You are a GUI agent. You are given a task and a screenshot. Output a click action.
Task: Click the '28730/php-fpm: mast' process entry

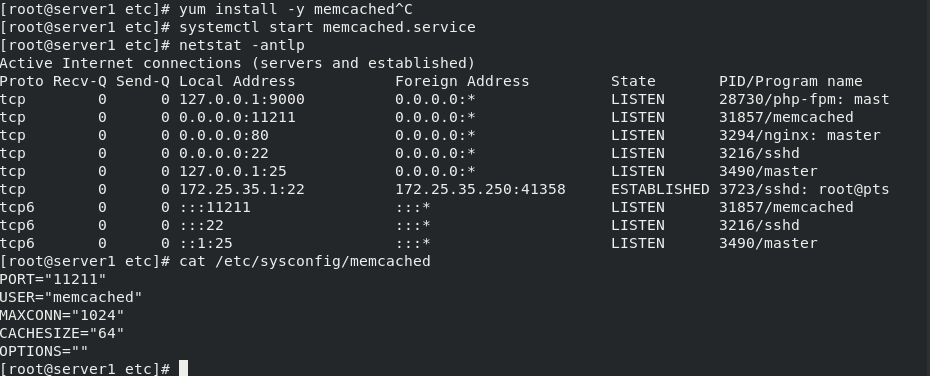coord(804,100)
